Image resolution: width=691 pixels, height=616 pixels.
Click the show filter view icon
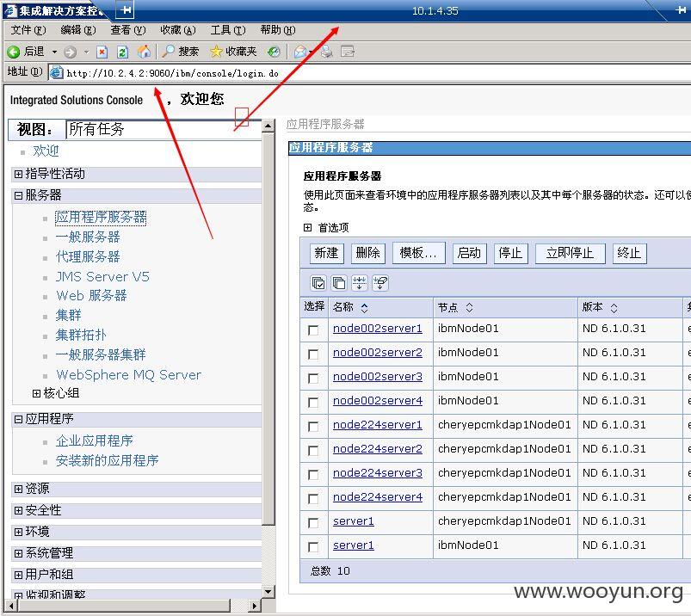pyautogui.click(x=360, y=283)
